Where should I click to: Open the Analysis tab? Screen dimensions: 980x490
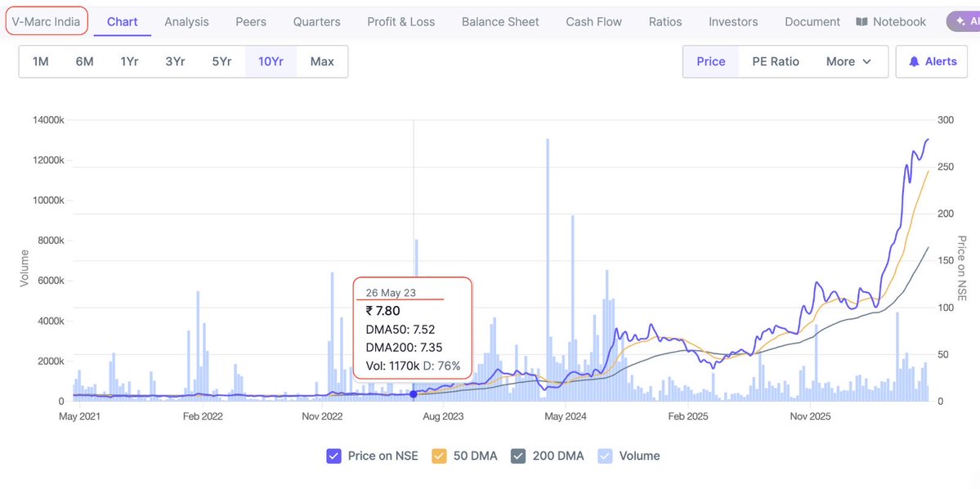point(187,22)
